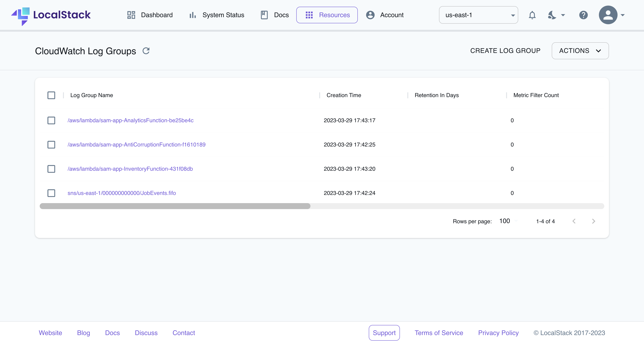Open the notifications bell
Viewport: 644px width, 344px height.
(x=532, y=15)
